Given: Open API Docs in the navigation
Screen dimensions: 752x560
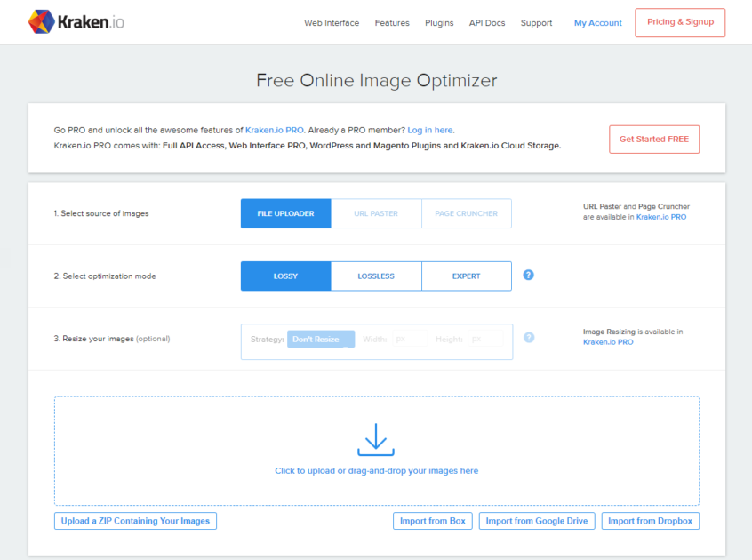Looking at the screenshot, I should (x=487, y=23).
